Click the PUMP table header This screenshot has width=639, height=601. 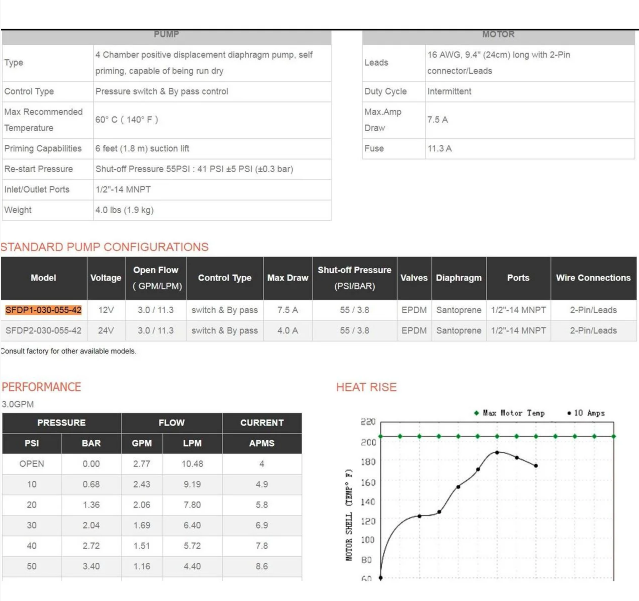[166, 34]
